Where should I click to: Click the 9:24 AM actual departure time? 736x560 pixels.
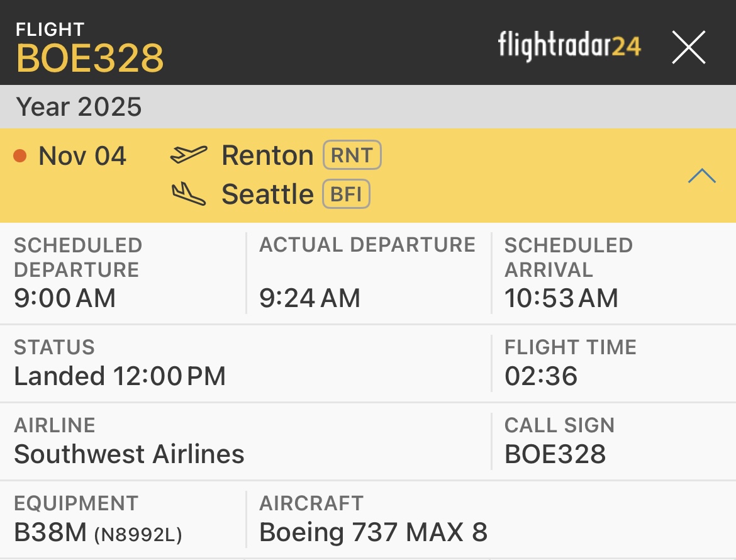point(309,298)
